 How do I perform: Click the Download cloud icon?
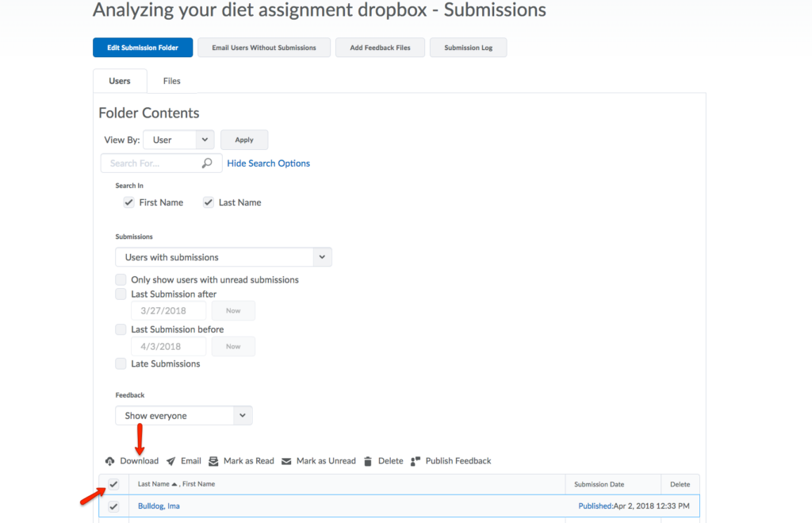pos(109,461)
